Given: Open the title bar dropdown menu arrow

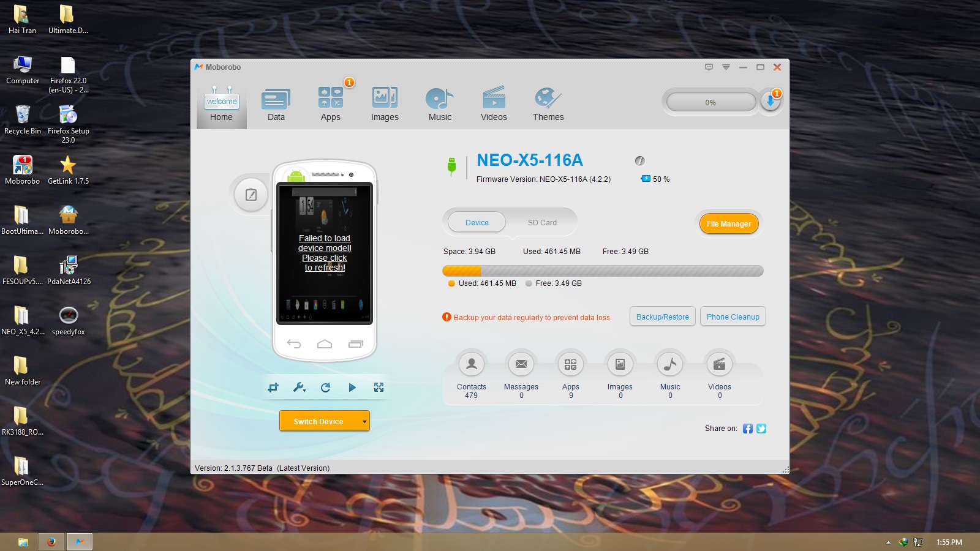Looking at the screenshot, I should click(x=726, y=67).
